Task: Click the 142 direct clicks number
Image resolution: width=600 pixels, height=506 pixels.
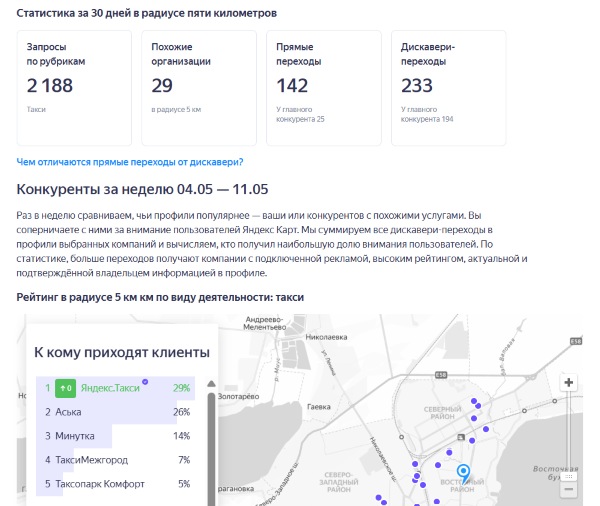Action: coord(292,85)
